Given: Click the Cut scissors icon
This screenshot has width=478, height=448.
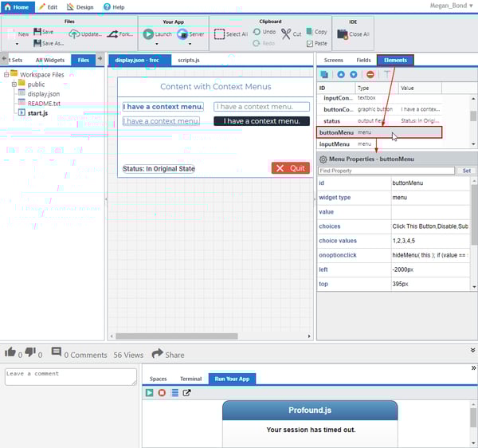Looking at the screenshot, I should click(x=286, y=33).
